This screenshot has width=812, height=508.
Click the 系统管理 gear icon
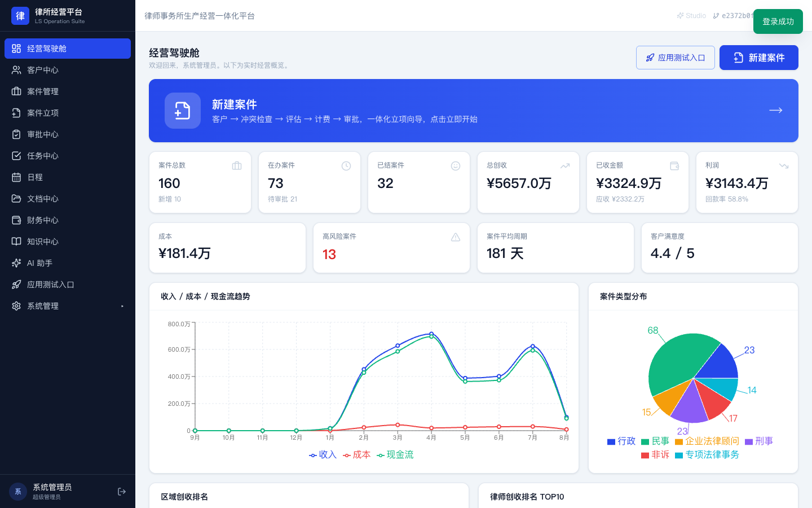click(16, 306)
